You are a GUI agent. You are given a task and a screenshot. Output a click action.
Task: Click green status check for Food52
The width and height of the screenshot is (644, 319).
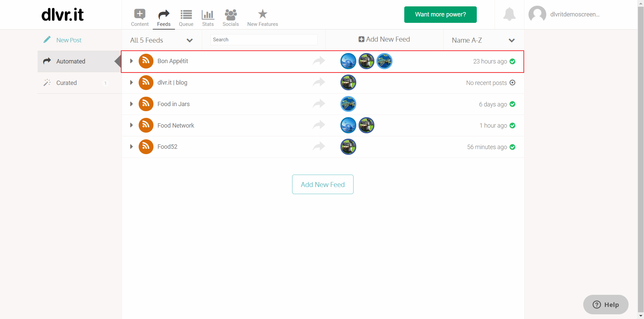(512, 147)
